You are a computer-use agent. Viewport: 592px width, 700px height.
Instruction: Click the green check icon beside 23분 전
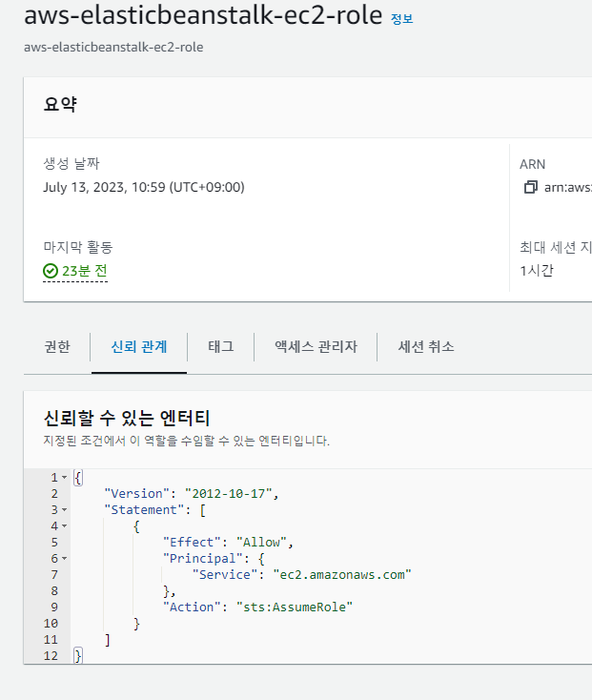pyautogui.click(x=51, y=271)
